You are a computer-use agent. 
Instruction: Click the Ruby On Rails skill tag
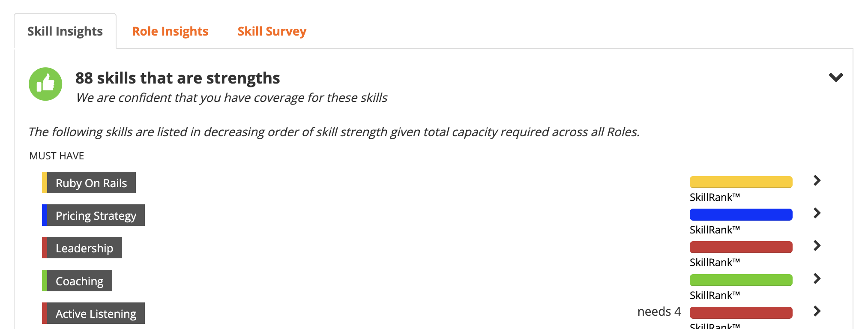(89, 182)
